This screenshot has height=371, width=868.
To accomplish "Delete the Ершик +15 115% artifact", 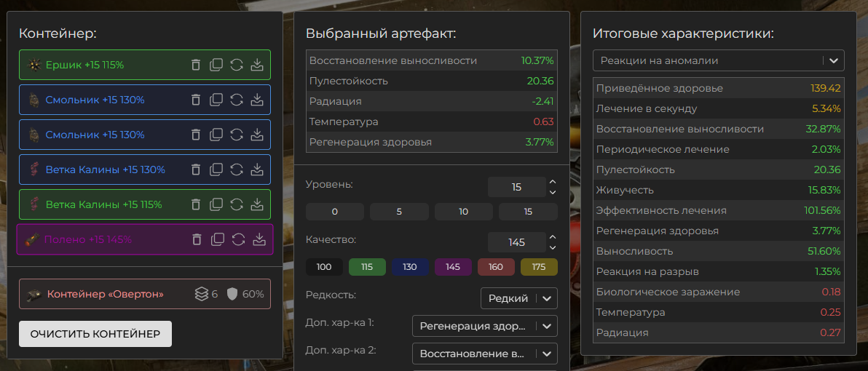I will [195, 65].
